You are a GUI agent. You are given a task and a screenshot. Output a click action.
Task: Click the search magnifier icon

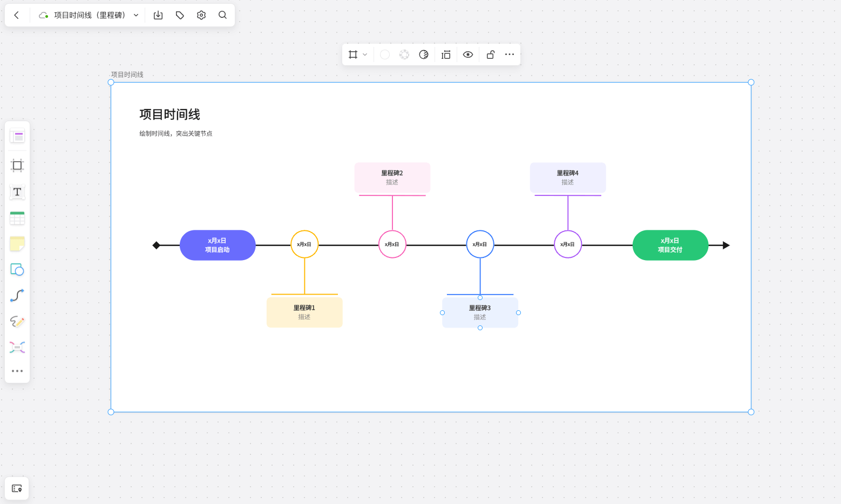[222, 15]
